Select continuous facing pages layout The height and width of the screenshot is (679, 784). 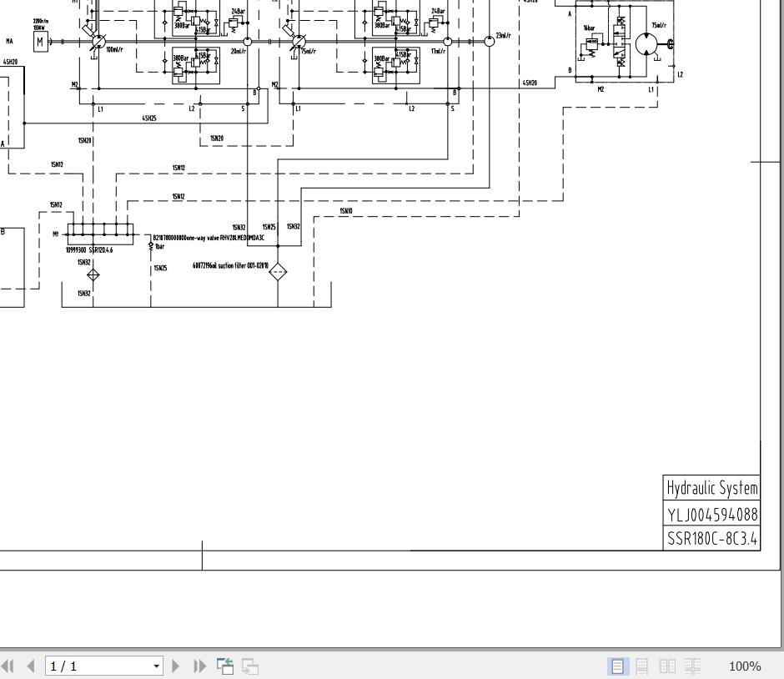(x=692, y=666)
